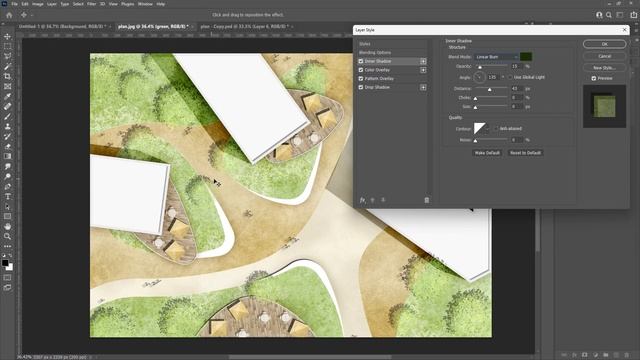Select the Frame tool
Screen dimensions: 640x360
pos(7,87)
